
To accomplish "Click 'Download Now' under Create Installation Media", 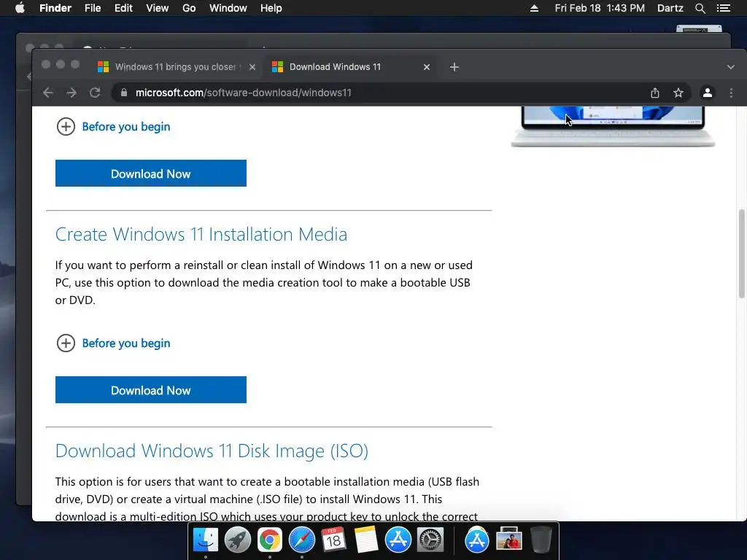I will [x=150, y=390].
